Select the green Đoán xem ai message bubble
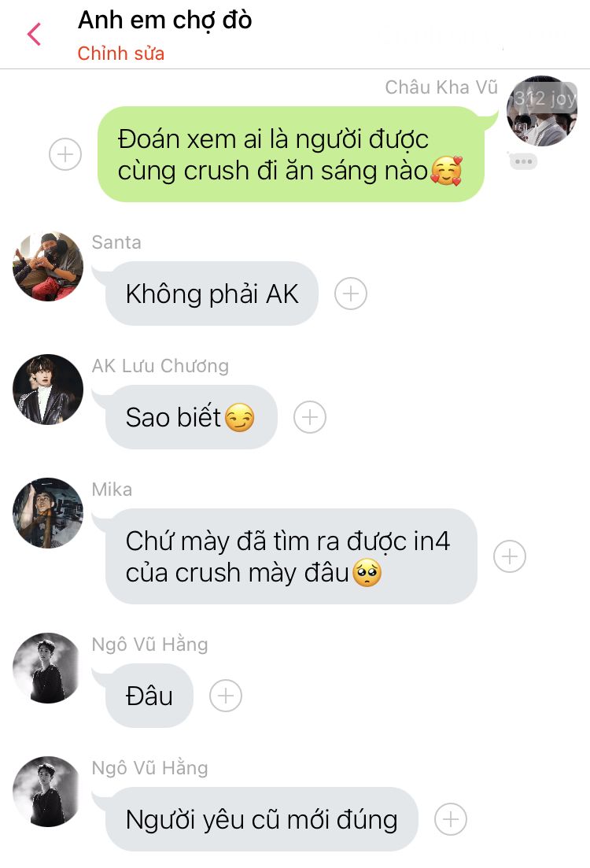Viewport: 590px width, 868px height. (291, 154)
